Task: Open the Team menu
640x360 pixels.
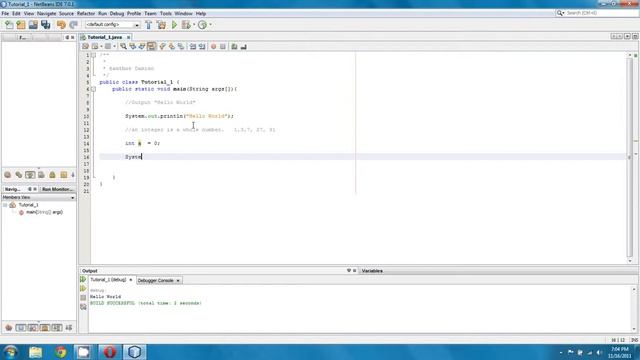Action: coord(150,13)
